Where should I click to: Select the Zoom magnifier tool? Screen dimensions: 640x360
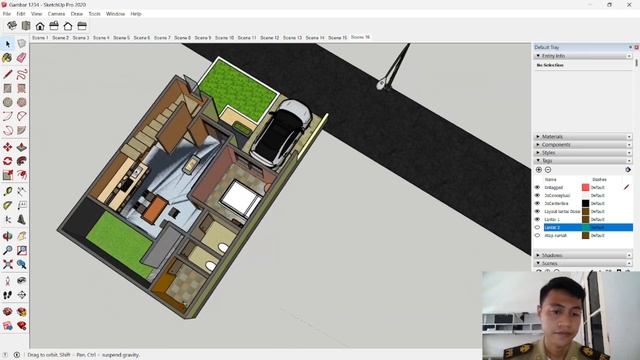[x=7, y=250]
